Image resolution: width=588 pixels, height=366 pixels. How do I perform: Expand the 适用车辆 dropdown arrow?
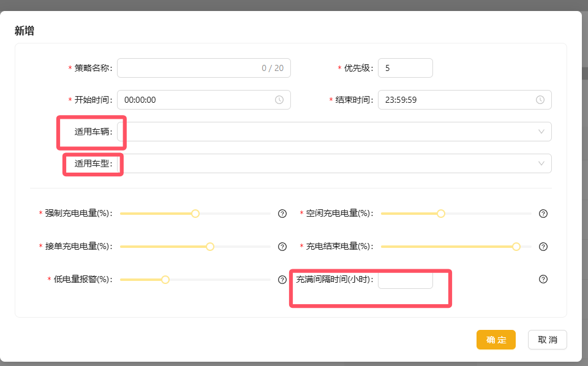click(x=541, y=132)
